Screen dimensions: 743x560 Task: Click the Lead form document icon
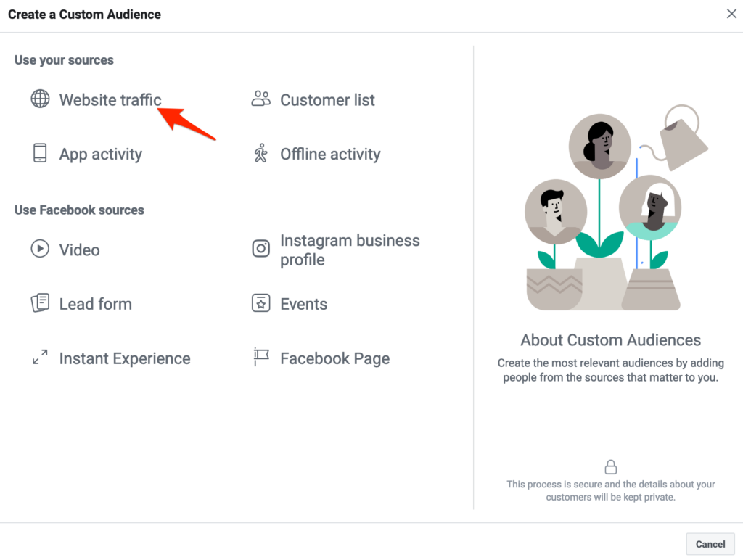(x=40, y=303)
